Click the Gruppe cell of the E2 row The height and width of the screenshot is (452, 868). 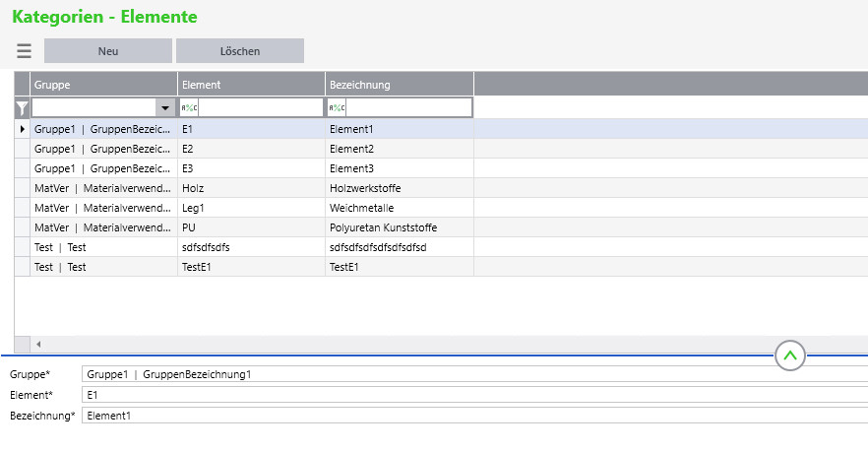coord(103,149)
